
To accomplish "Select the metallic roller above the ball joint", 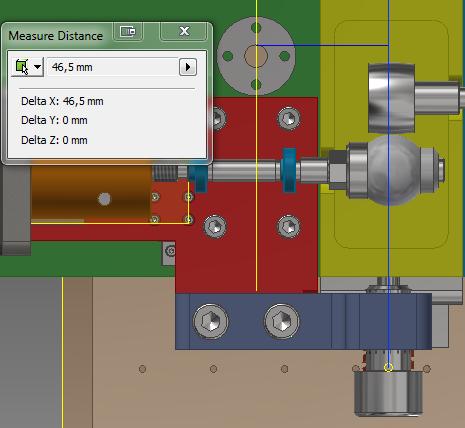I will click(x=391, y=98).
